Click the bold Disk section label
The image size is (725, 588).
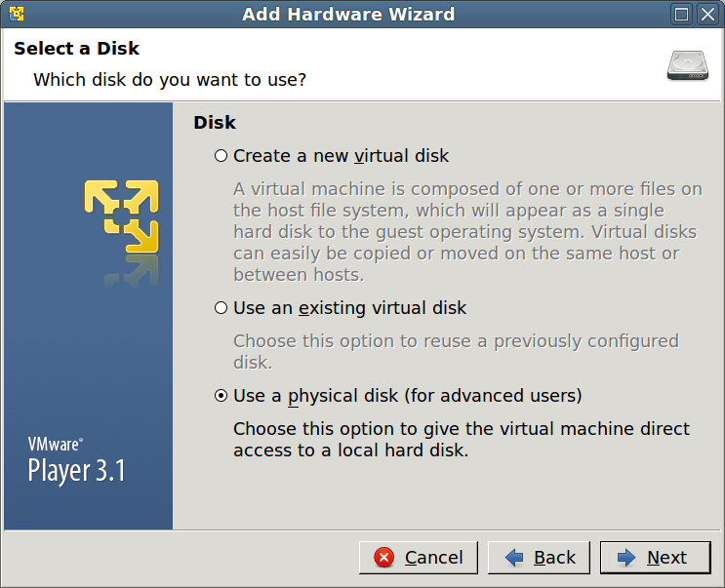[215, 122]
